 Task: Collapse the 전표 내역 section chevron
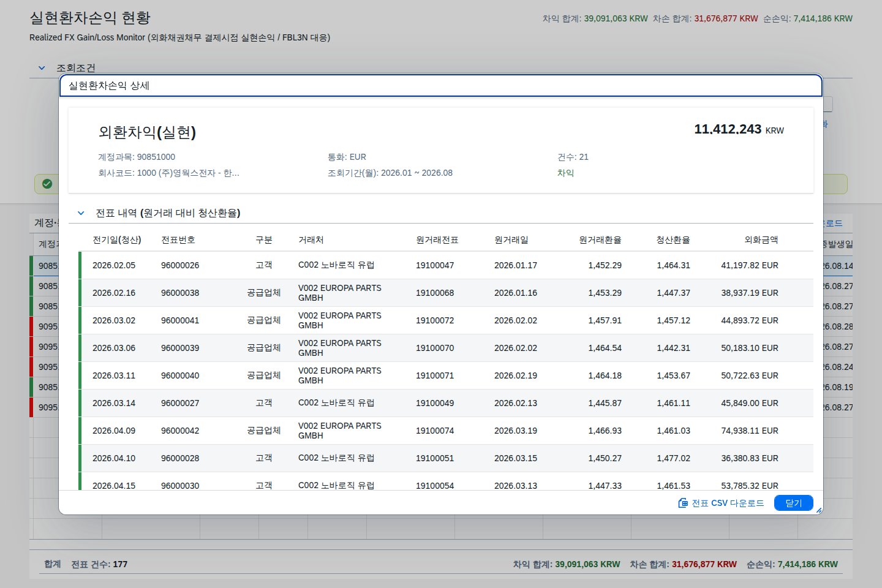pos(80,213)
